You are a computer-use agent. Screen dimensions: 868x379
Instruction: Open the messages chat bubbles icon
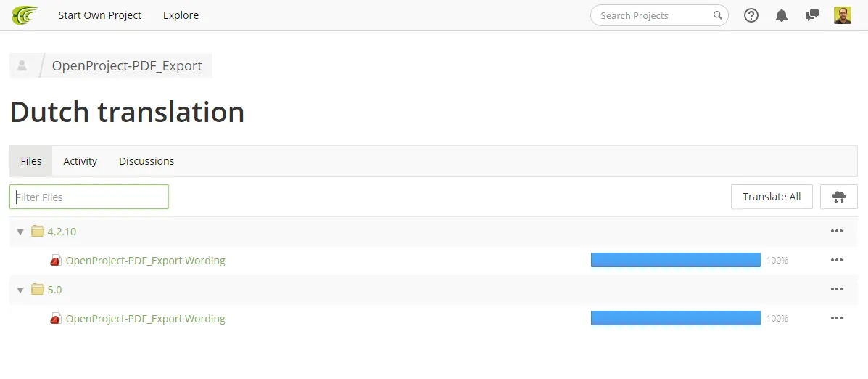pyautogui.click(x=812, y=15)
